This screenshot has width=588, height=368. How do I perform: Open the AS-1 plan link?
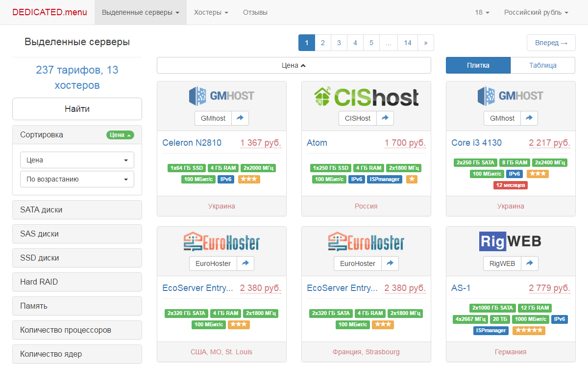point(461,288)
